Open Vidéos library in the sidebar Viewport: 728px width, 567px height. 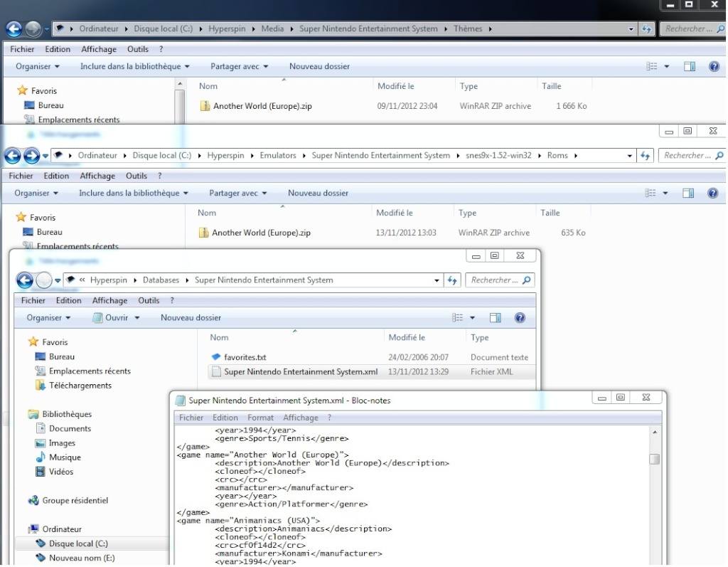[x=61, y=472]
